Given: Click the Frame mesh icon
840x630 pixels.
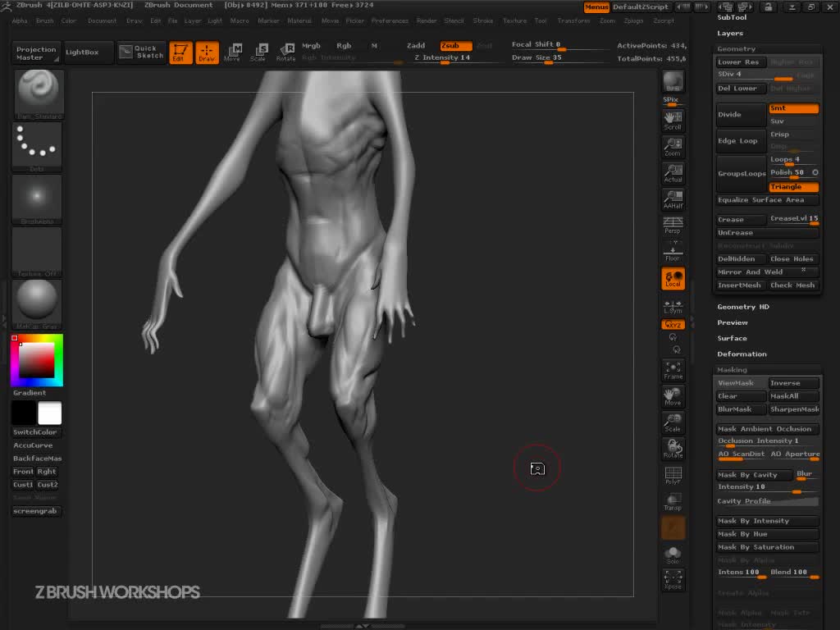Looking at the screenshot, I should click(673, 371).
